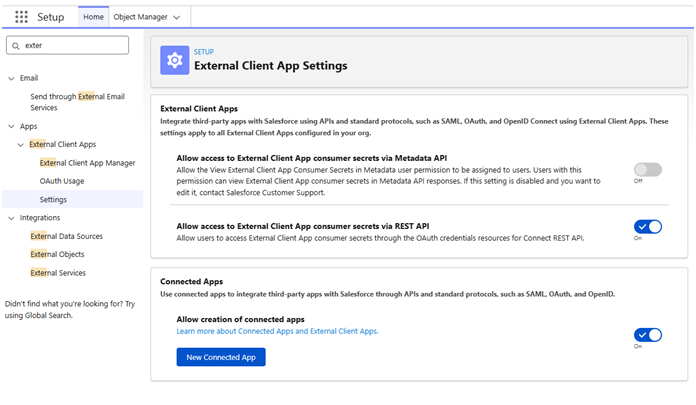Enable consumer secrets via Metadata API toggle
Screen dimensions: 696x405
(x=647, y=170)
